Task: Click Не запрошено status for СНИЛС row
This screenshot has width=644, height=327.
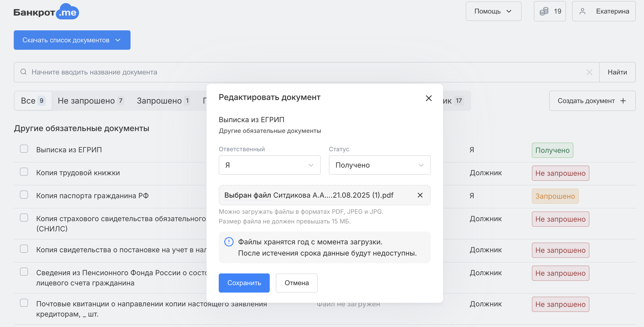Action: pos(560,219)
